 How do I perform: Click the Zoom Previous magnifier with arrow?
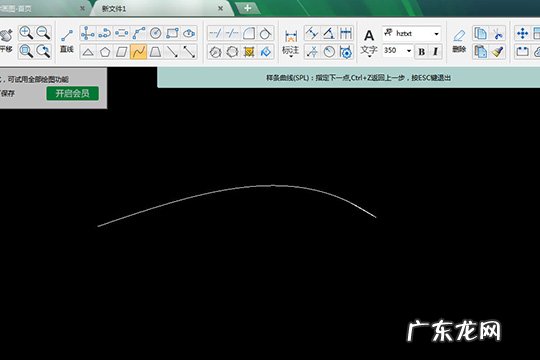(43, 51)
